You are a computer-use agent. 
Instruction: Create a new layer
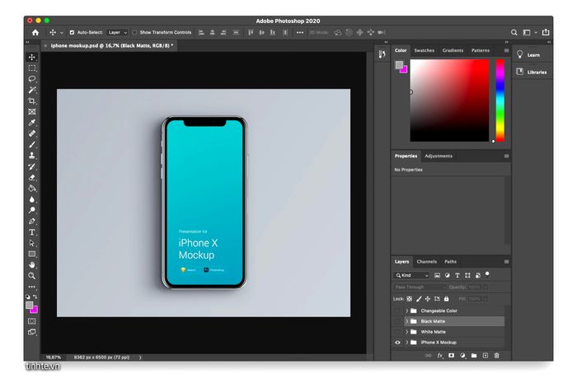pos(486,356)
